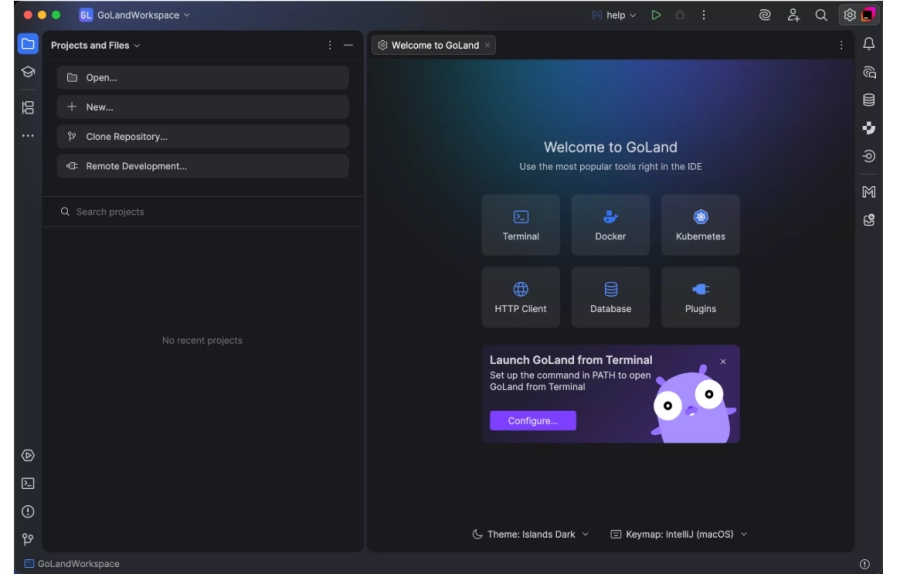Show more tool windows ellipsis
Viewport: 900px width, 574px height.
(x=28, y=136)
